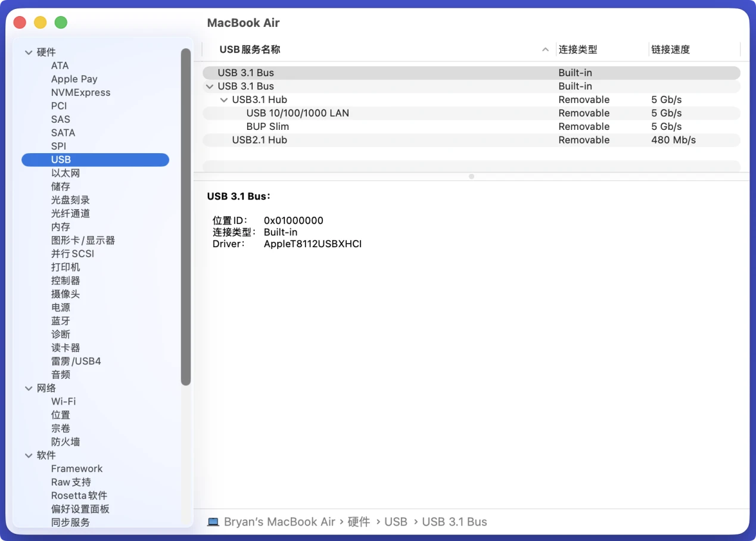The image size is (756, 541).
Task: Select 防火墙 in the sidebar
Action: click(66, 442)
